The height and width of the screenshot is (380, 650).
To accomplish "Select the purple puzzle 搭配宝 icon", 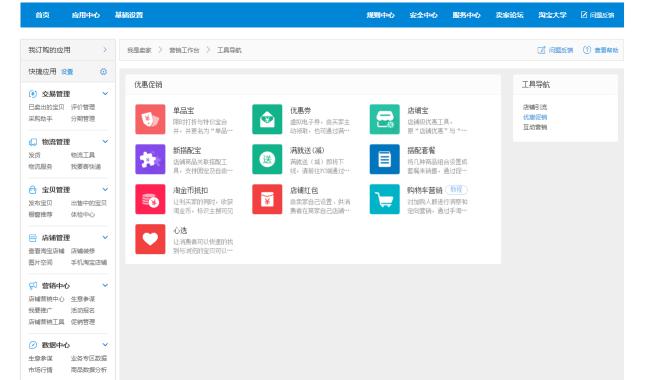I will click(150, 159).
